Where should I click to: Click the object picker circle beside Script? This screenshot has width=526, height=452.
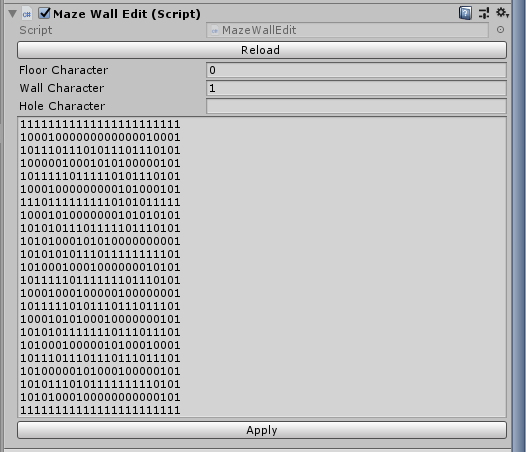(500, 30)
